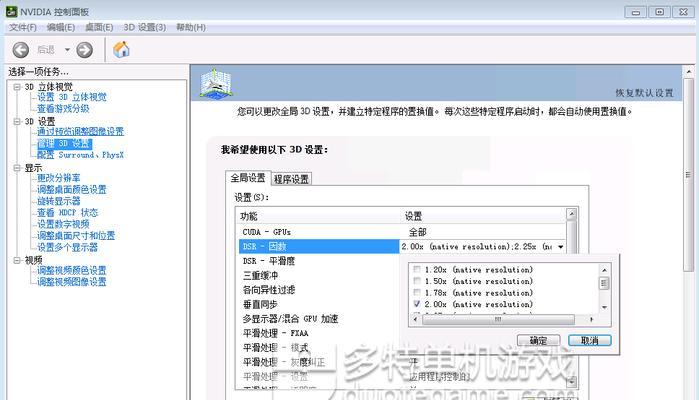Click DSR popup horizontal scrollbar thumb
The image size is (699, 400).
tap(498, 319)
